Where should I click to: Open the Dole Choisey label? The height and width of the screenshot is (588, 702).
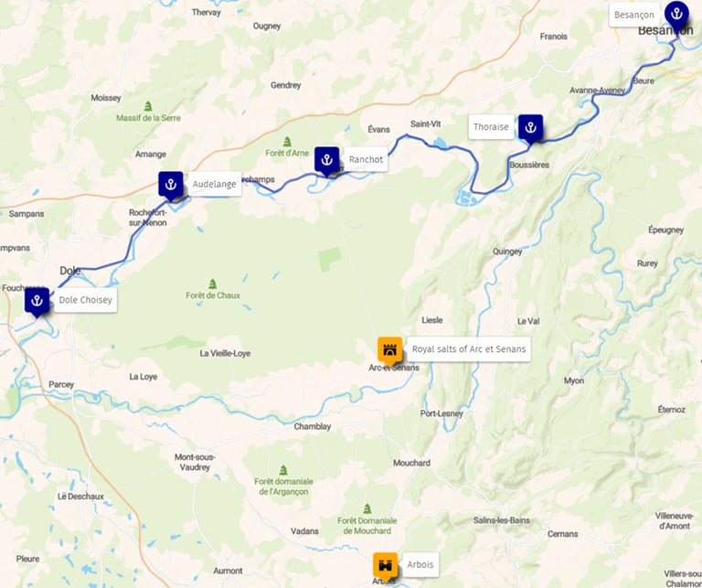coord(86,300)
